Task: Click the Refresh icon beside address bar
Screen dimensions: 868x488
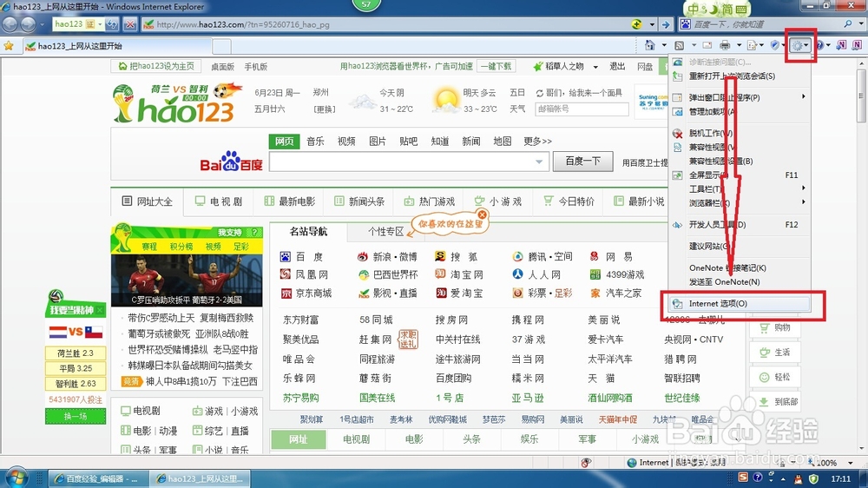Action: pos(112,24)
